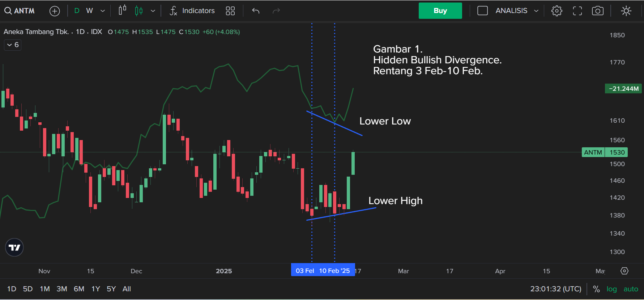Image resolution: width=644 pixels, height=300 pixels.
Task: Click the TradingView logo
Action: [x=14, y=248]
